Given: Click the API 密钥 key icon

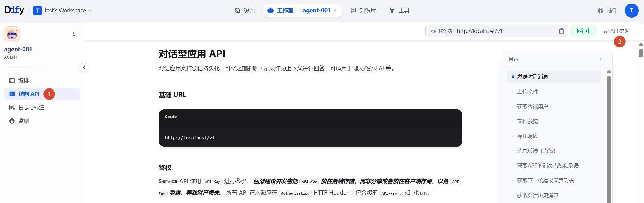Looking at the screenshot, I should click(606, 31).
